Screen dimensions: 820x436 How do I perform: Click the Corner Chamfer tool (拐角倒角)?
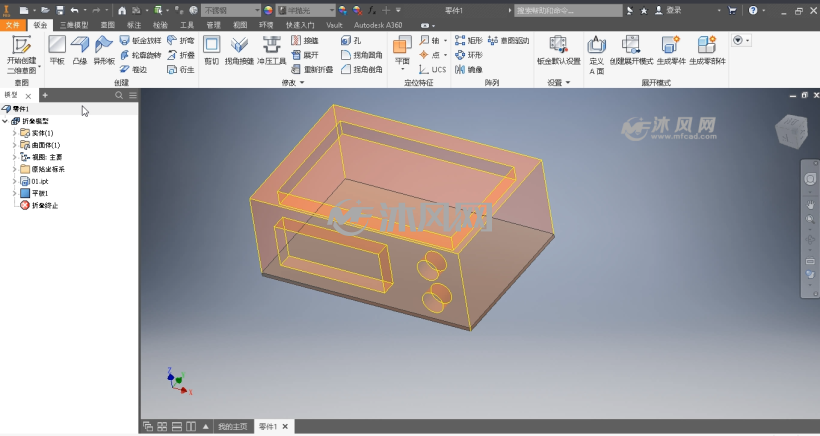pos(361,69)
